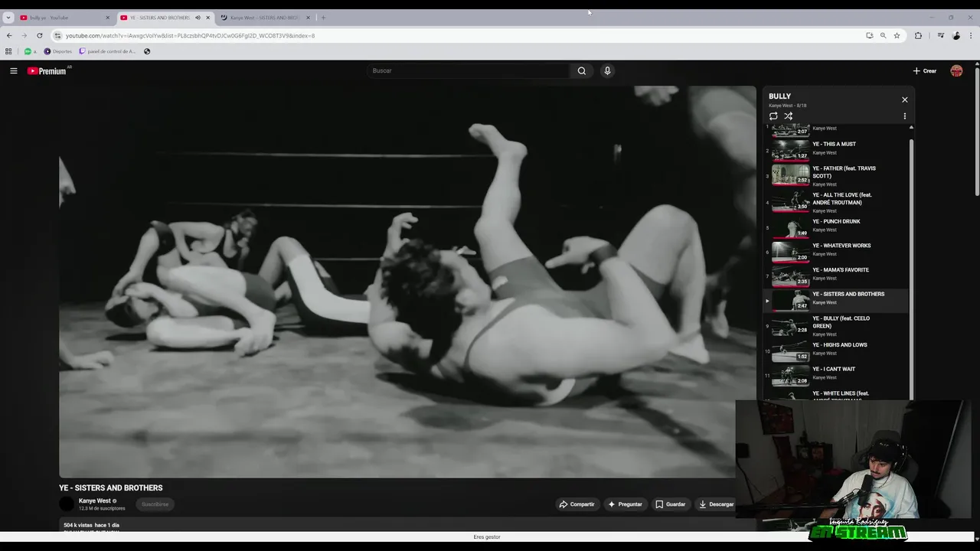Open the Deportes bookmark
The height and width of the screenshot is (551, 980).
tap(58, 51)
